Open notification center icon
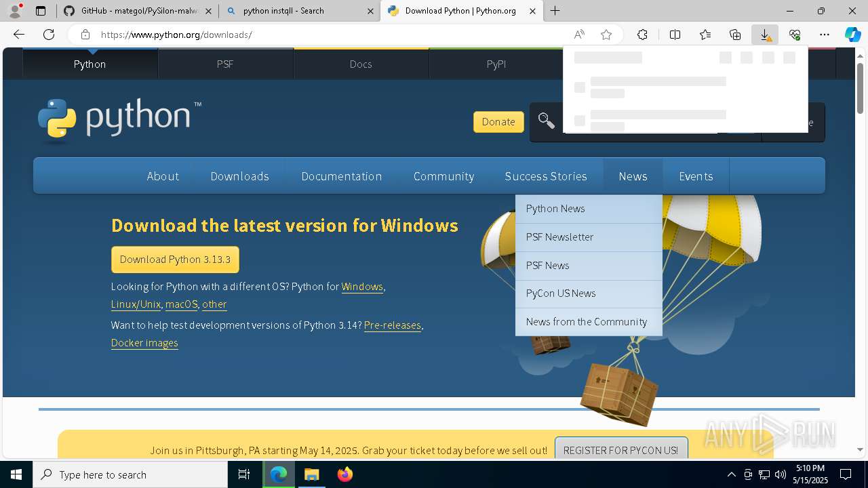The height and width of the screenshot is (488, 868). click(x=846, y=474)
